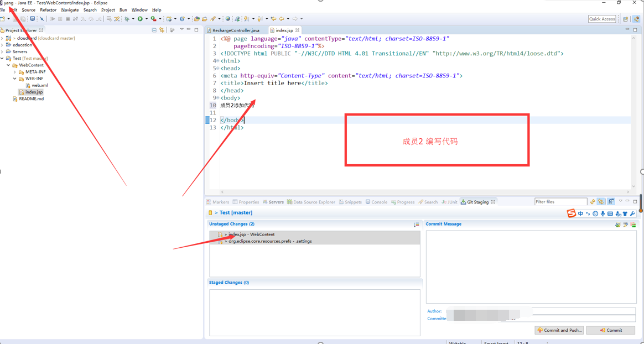The width and height of the screenshot is (644, 344).
Task: Click inside the Commit Message text area
Action: tap(531, 267)
